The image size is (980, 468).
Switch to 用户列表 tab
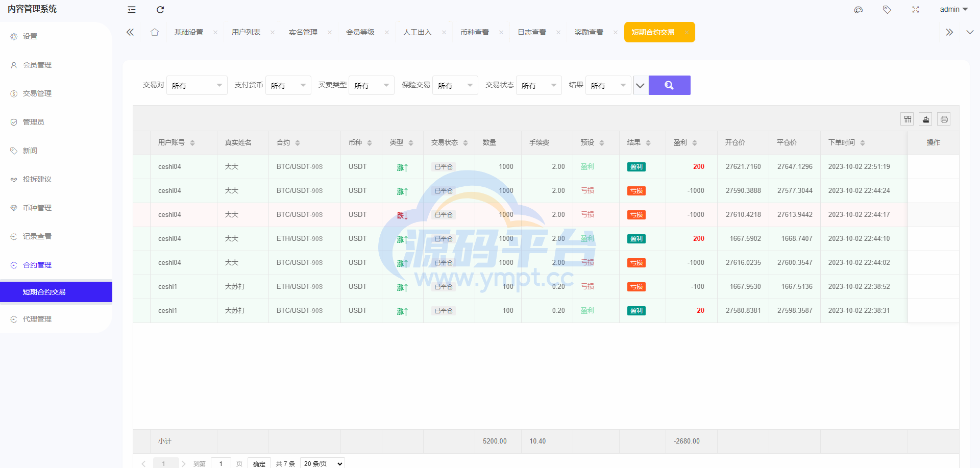click(x=246, y=32)
